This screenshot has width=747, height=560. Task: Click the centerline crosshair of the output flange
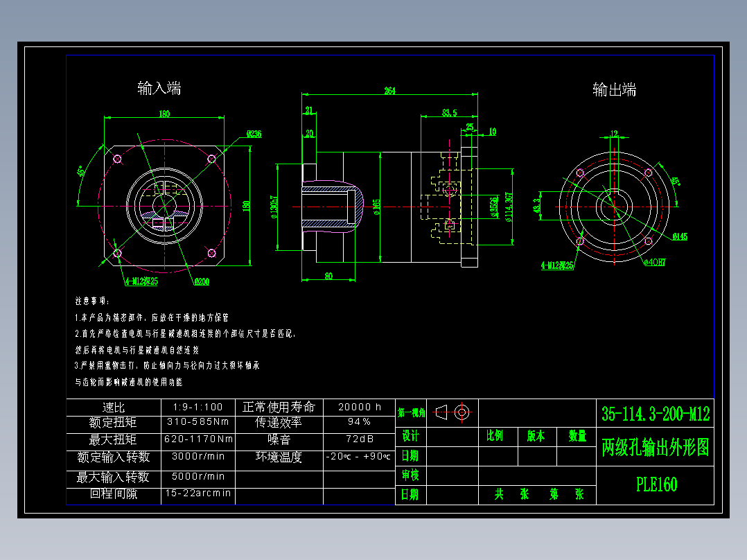click(613, 206)
